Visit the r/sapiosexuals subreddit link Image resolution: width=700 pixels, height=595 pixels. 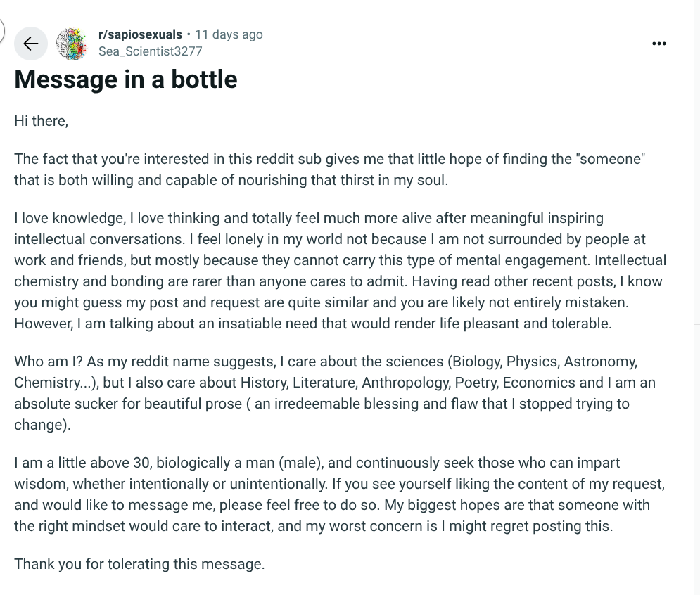140,34
